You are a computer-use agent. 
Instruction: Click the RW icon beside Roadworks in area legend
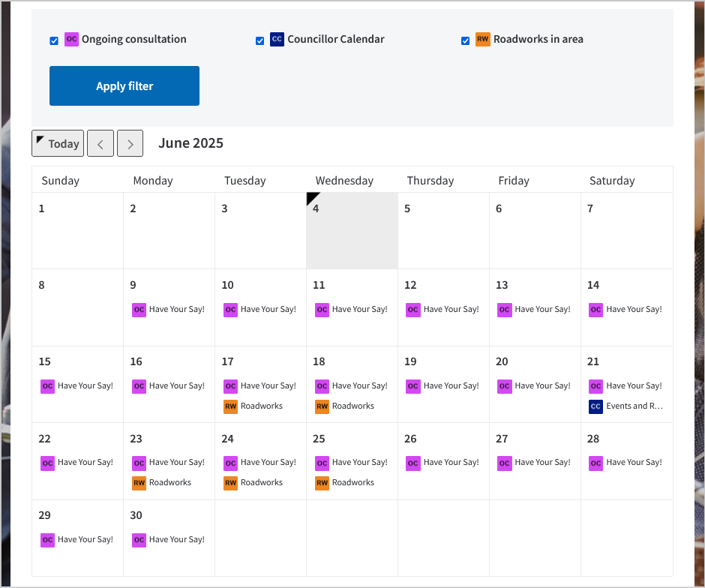(484, 39)
